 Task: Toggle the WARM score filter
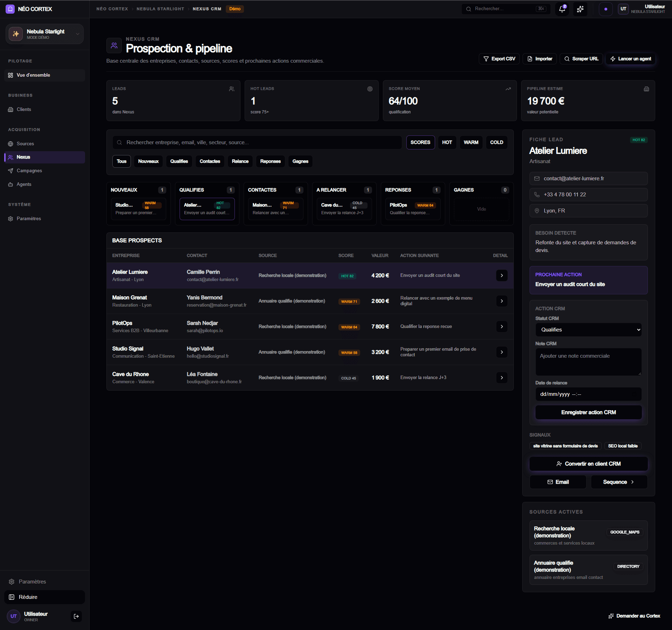[471, 142]
